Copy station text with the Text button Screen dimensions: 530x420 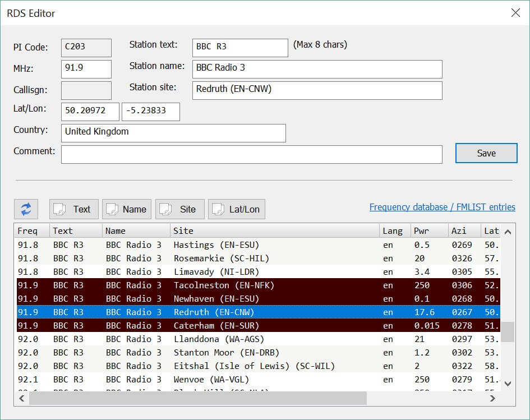click(73, 209)
